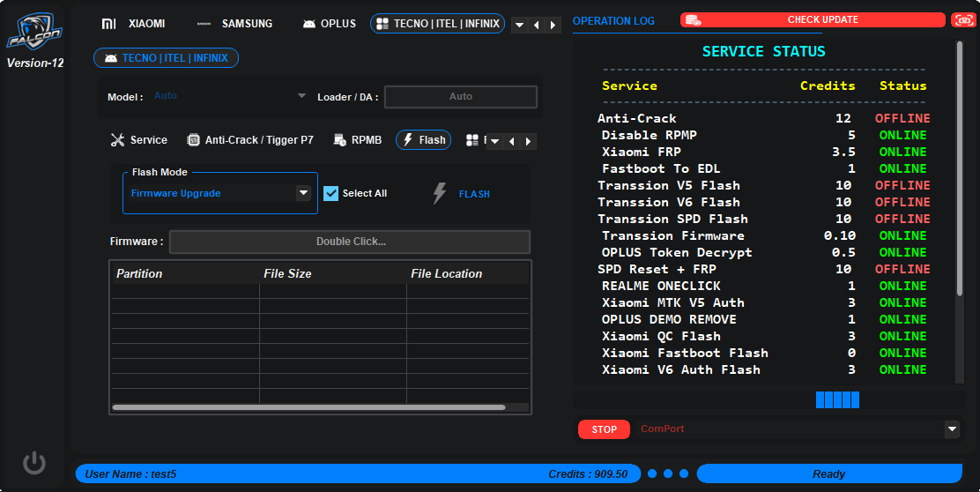Click the Xiaomi MI logo icon
The image size is (980, 492).
pos(108,24)
